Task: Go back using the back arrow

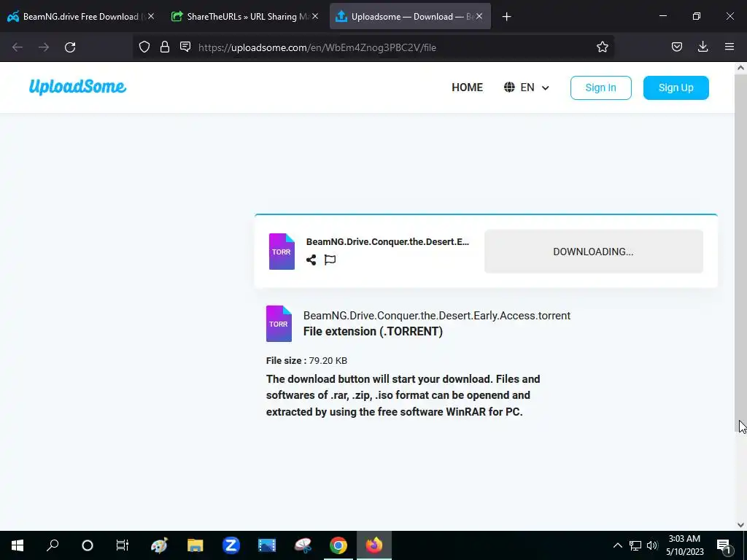Action: click(x=18, y=47)
